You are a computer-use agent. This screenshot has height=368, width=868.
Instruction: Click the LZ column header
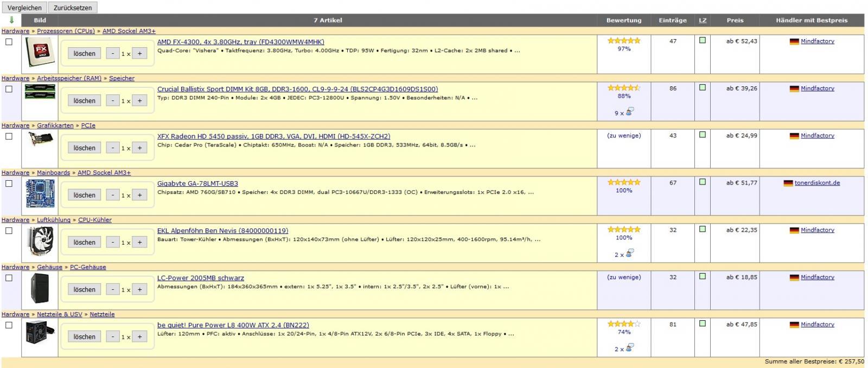tap(703, 20)
